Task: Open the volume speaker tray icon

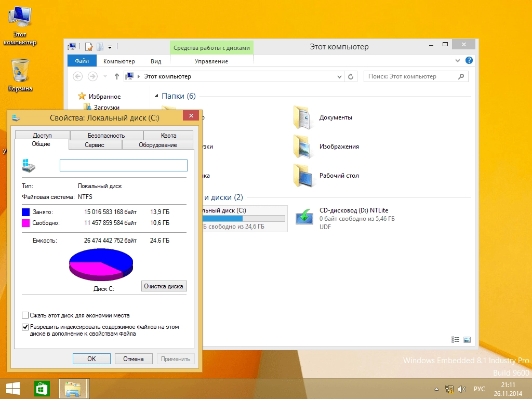Action: pyautogui.click(x=461, y=389)
